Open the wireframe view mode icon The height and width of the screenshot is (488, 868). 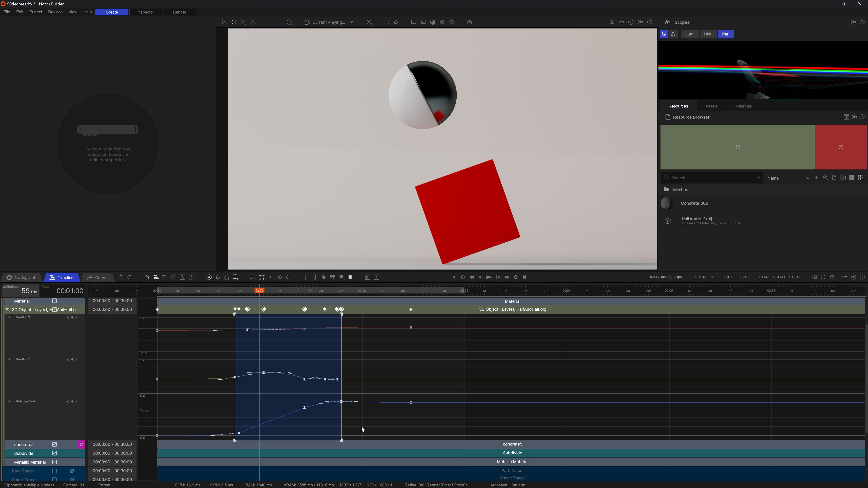pyautogui.click(x=452, y=22)
